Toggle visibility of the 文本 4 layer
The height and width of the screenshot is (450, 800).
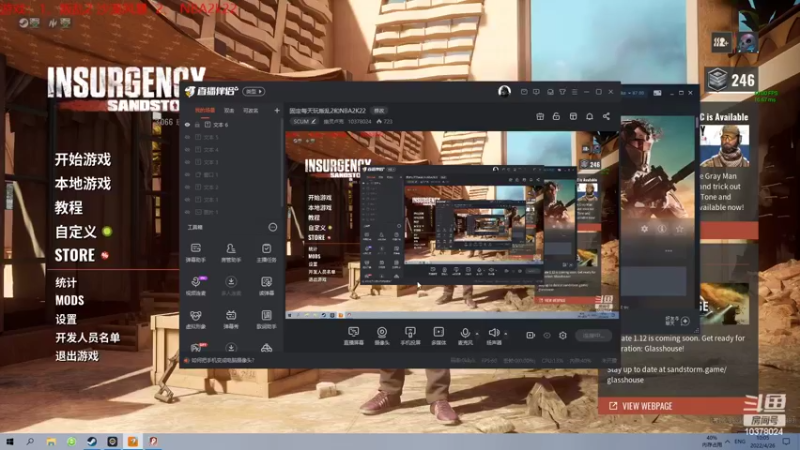187,149
